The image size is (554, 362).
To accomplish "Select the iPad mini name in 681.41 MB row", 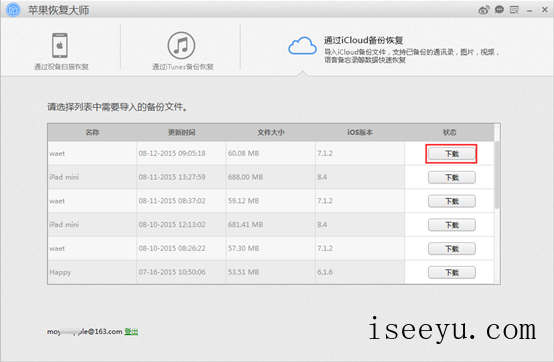I will [64, 225].
